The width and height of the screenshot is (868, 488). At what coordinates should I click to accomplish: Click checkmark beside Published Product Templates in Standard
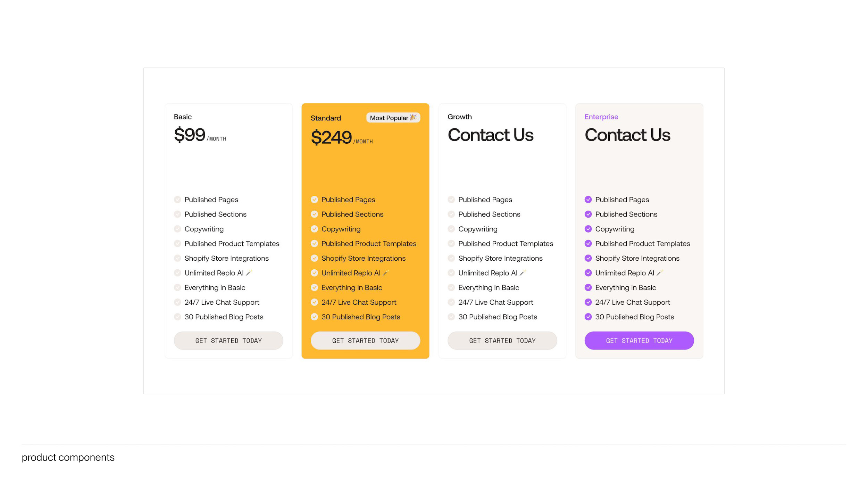314,244
